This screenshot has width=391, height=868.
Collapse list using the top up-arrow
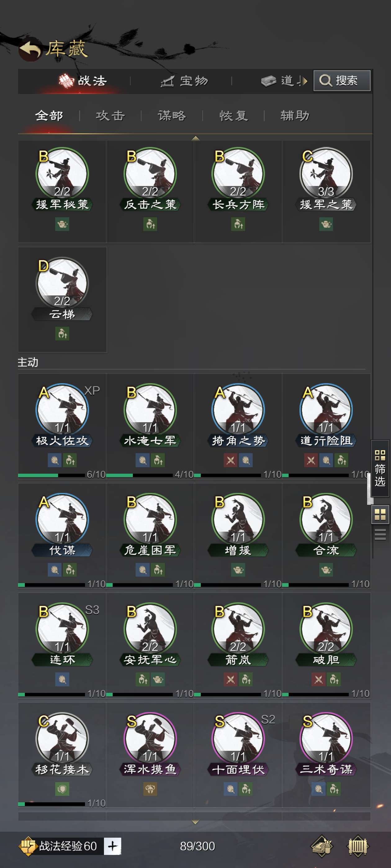coord(195,138)
